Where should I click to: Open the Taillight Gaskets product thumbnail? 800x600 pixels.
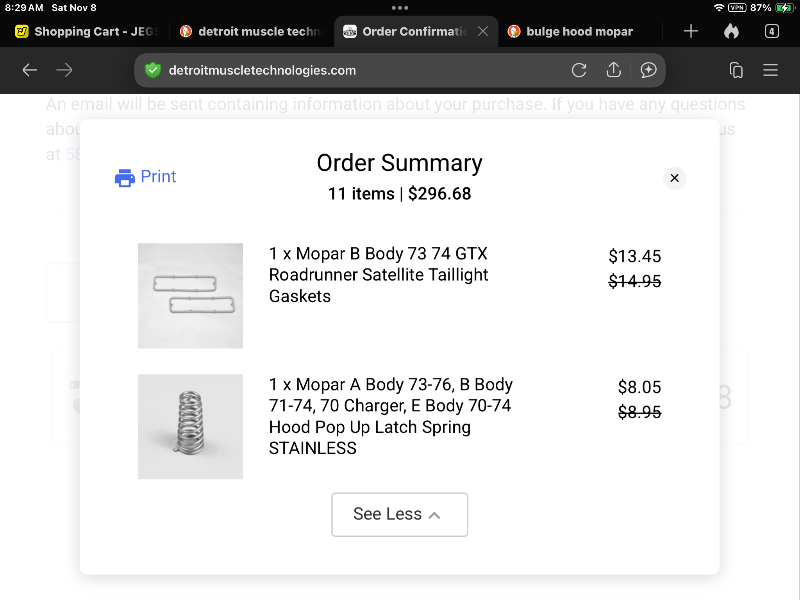click(190, 295)
